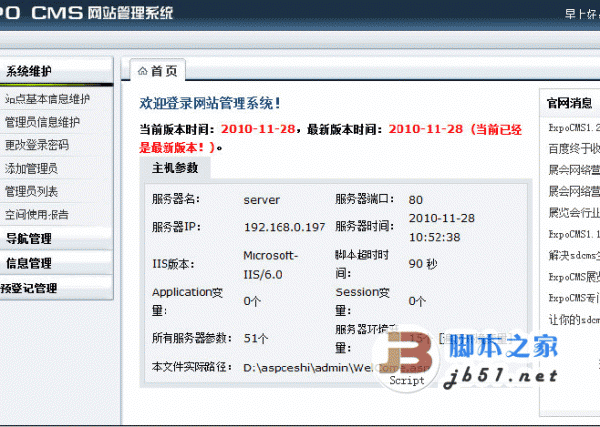
Task: Open news item starting with 百度终于
Action: click(574, 148)
